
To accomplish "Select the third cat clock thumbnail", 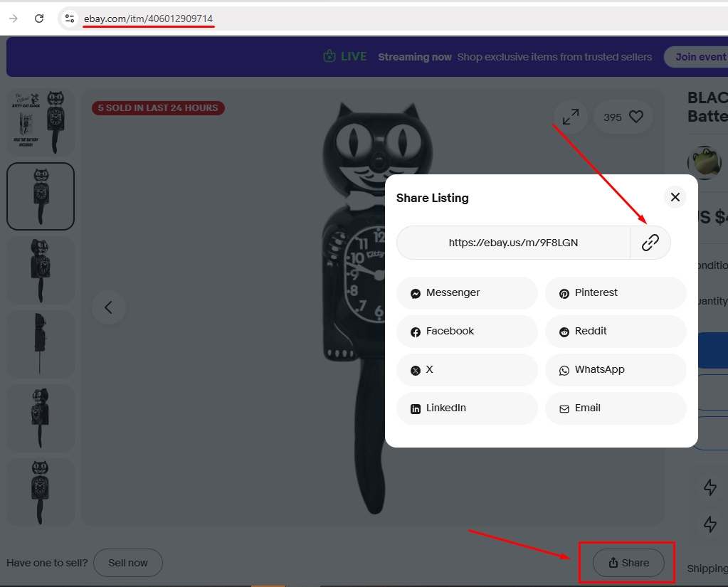I will (41, 270).
